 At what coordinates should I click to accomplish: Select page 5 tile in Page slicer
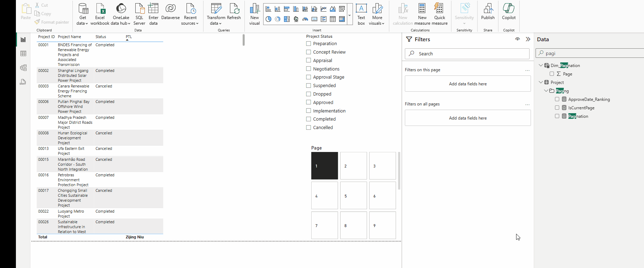click(x=354, y=196)
